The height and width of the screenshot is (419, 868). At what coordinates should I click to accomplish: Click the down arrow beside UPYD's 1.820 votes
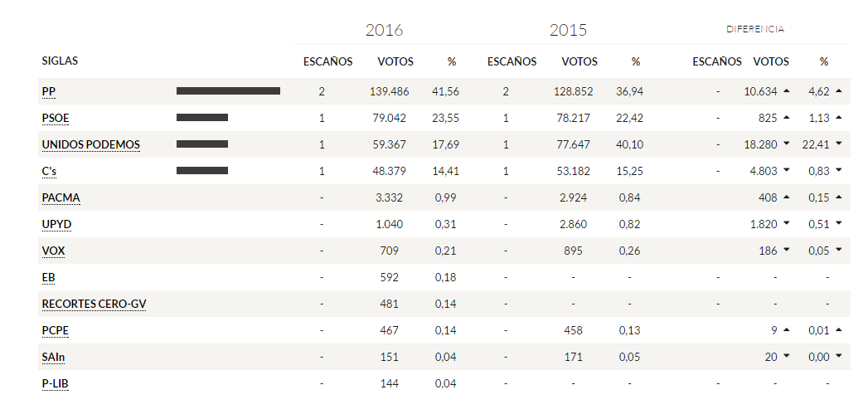coord(786,224)
